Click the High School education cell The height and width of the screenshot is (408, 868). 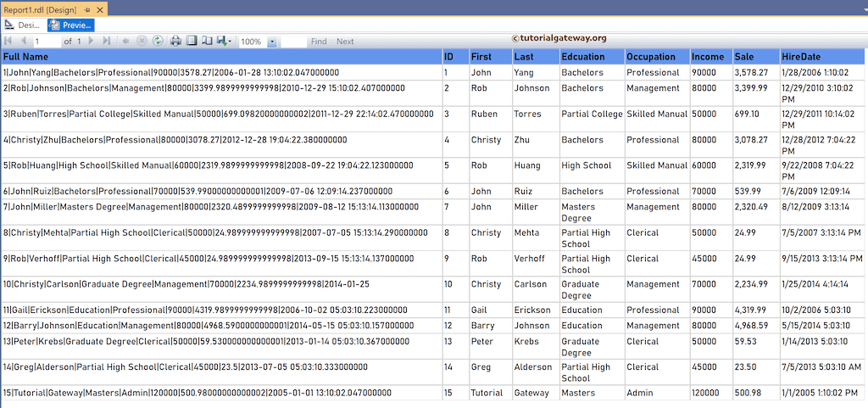coord(593,170)
